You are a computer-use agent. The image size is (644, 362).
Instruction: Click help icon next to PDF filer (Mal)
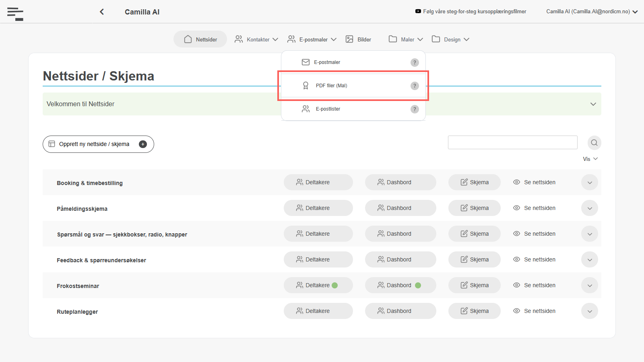tap(415, 86)
